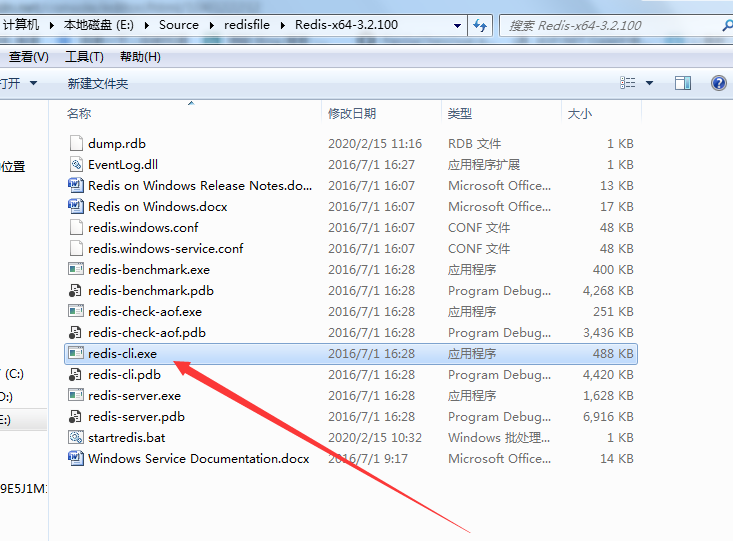Click the redis-benchmark.pdb debug file icon

[75, 290]
